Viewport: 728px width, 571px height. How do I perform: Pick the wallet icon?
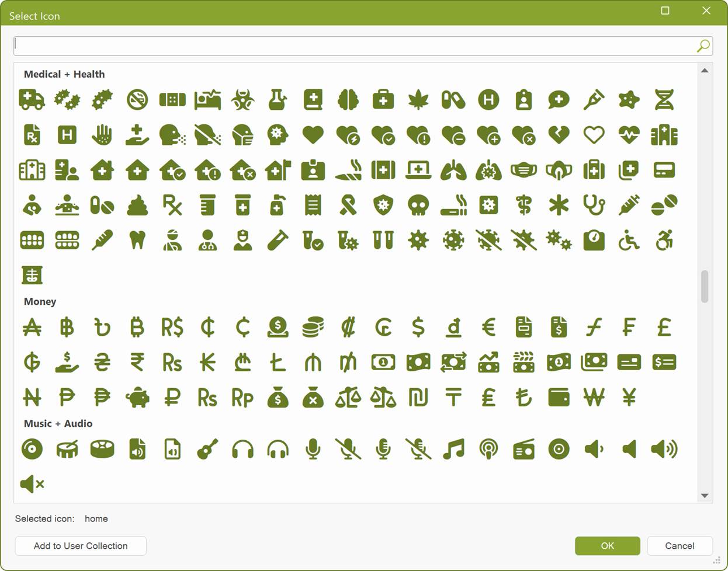[559, 398]
